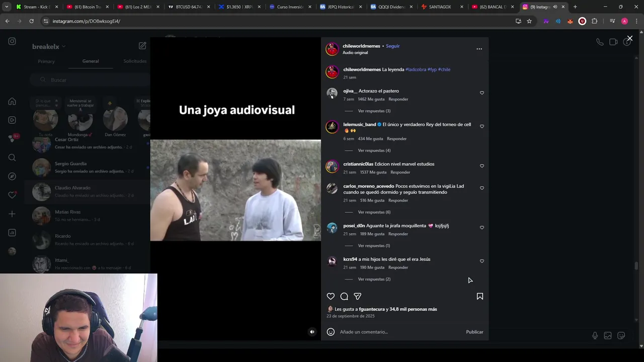View 1537 Me gusta on cristiannic0las comment
Image resolution: width=644 pixels, height=362 pixels.
coord(373,172)
